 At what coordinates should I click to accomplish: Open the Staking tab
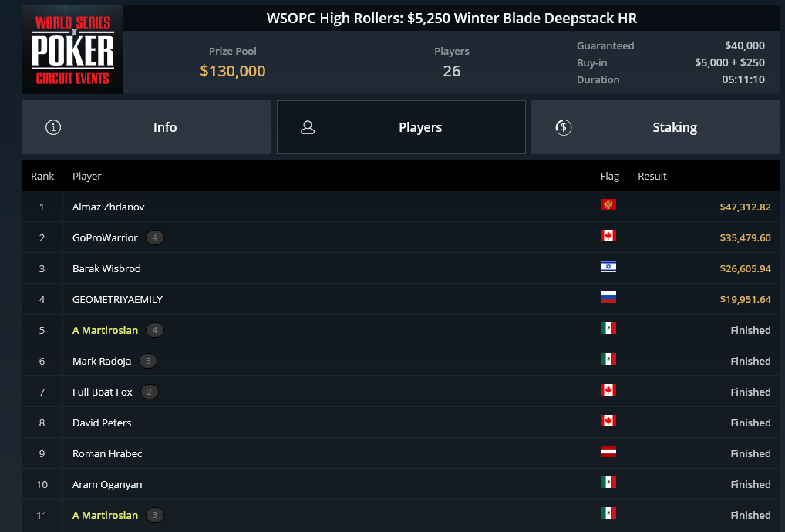pyautogui.click(x=655, y=127)
